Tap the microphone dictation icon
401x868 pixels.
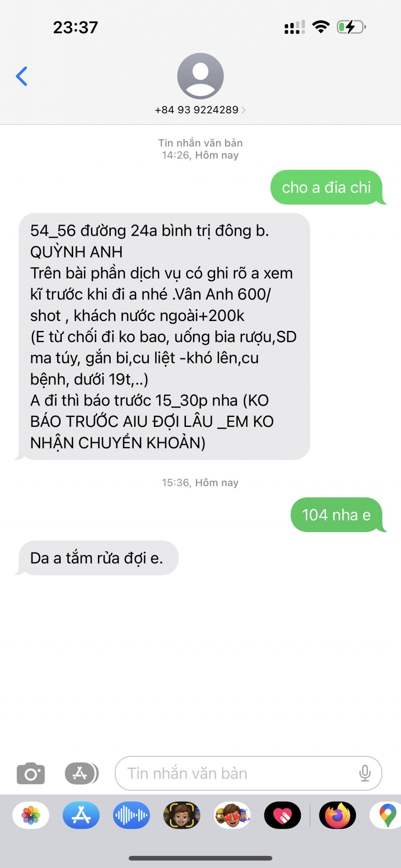point(365,773)
